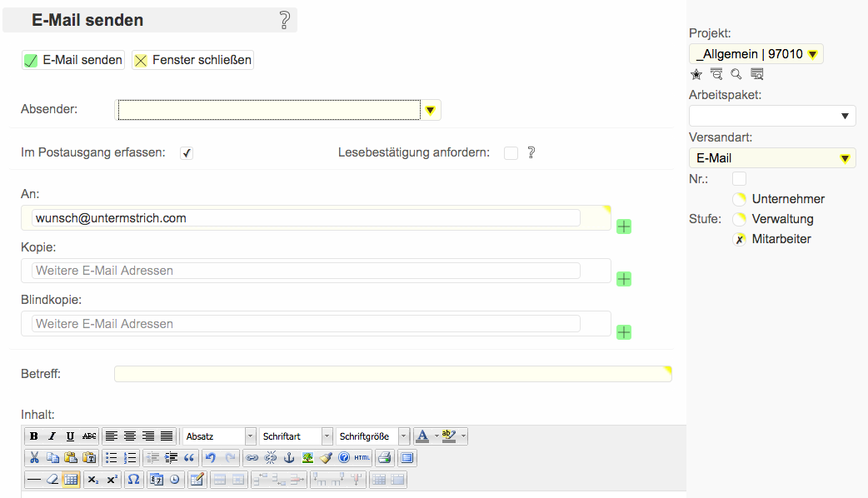Expand the Versandart dropdown

[845, 158]
